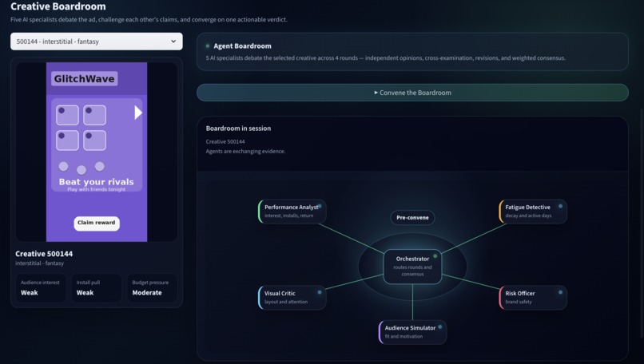Image resolution: width=644 pixels, height=364 pixels.
Task: Click the Claim reward button in the ad
Action: click(x=97, y=223)
